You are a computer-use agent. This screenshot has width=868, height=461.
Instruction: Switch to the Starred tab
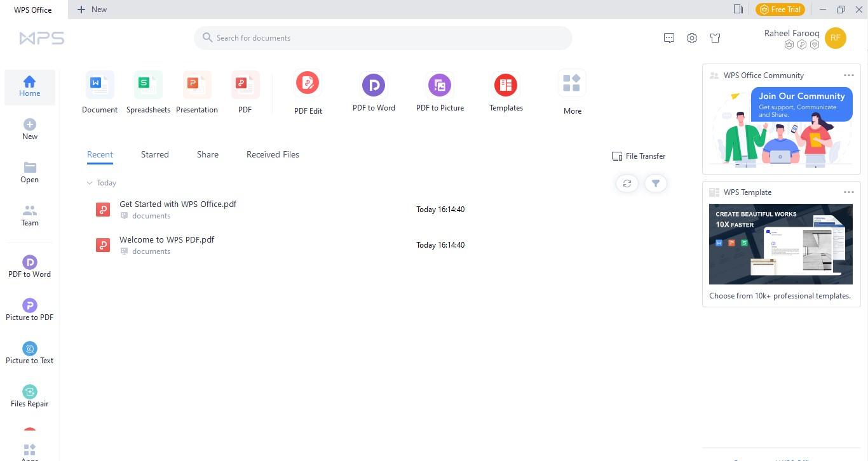point(154,154)
